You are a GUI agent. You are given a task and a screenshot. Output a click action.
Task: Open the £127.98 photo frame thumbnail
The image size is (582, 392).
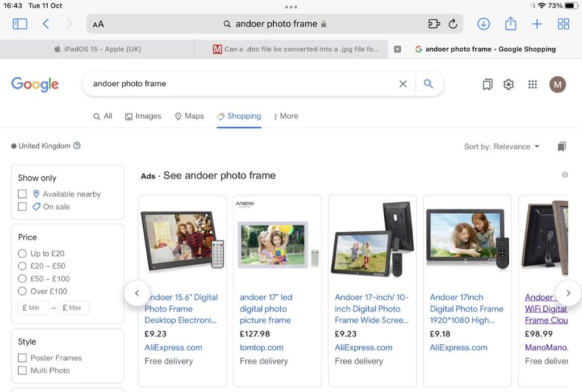pos(277,240)
